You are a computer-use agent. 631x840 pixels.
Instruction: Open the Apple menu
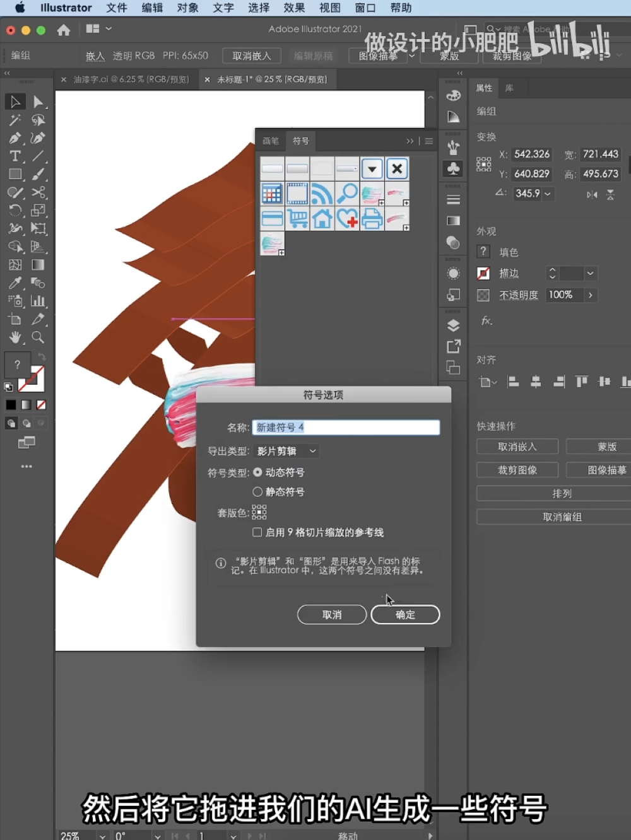point(20,8)
